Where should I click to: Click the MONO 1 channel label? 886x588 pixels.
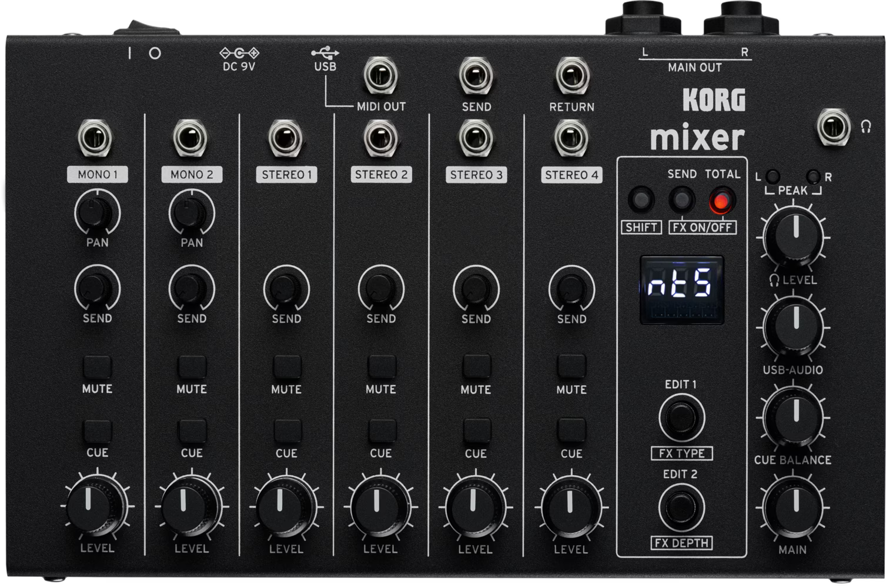coord(98,175)
